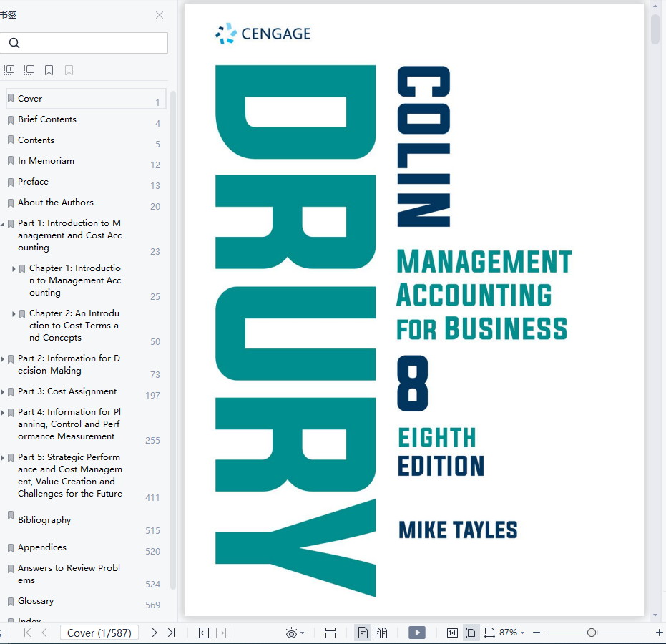Click the page number field Cover (1/587)
This screenshot has height=644, width=666.
(x=99, y=633)
